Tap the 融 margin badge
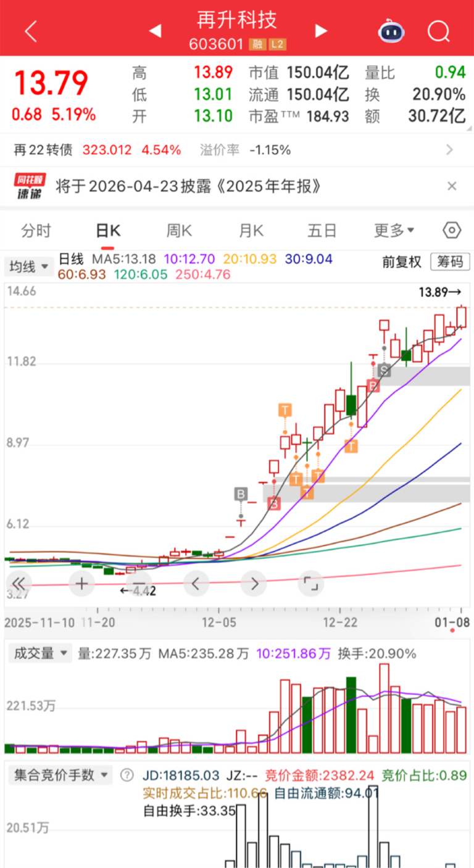 pyautogui.click(x=257, y=44)
